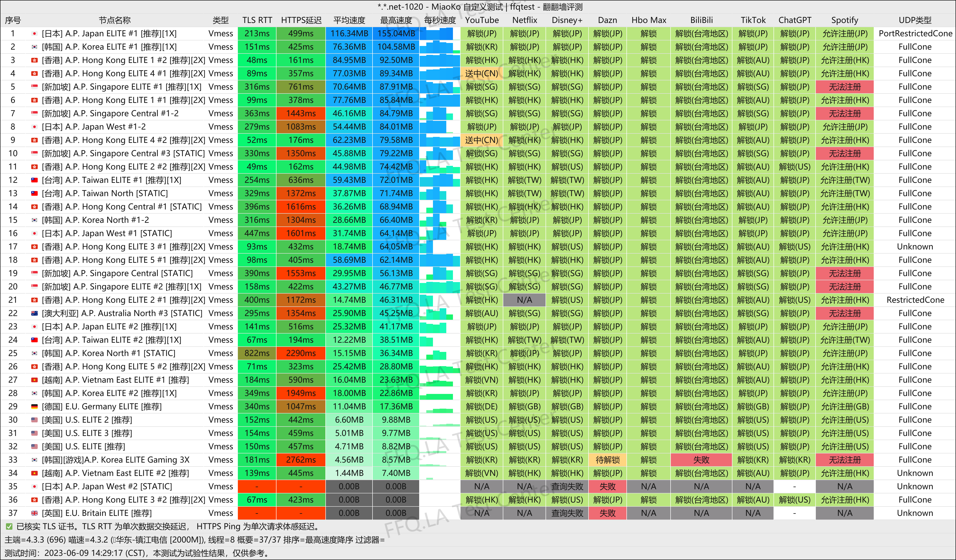Click the Taiwan flag beside Taiwan North [STATIC]
The width and height of the screenshot is (956, 560).
(x=34, y=193)
